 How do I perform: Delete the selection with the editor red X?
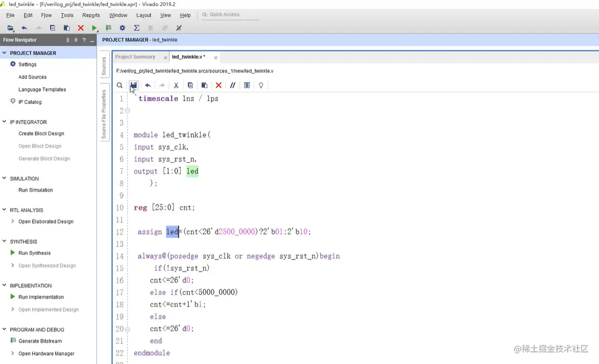point(218,85)
